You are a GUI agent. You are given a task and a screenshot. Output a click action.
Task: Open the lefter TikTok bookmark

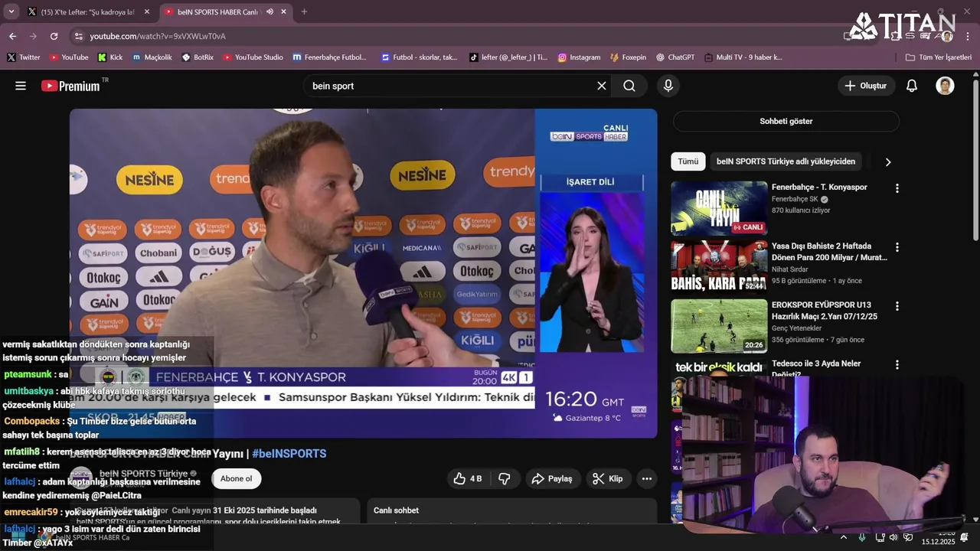coord(508,57)
